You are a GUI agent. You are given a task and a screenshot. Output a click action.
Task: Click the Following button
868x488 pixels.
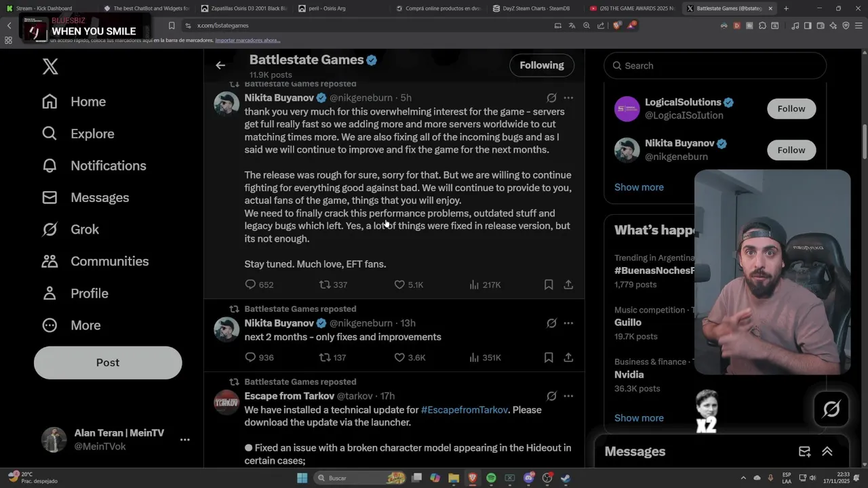coord(542,65)
